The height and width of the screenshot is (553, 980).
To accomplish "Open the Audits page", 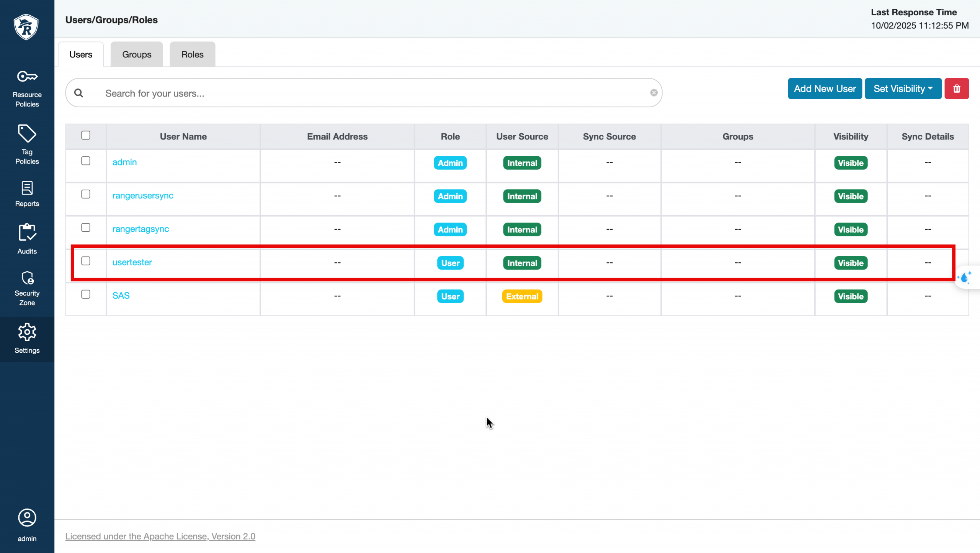I will point(27,239).
